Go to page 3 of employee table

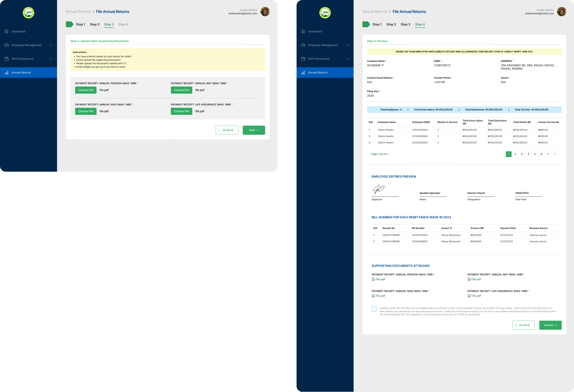click(522, 154)
